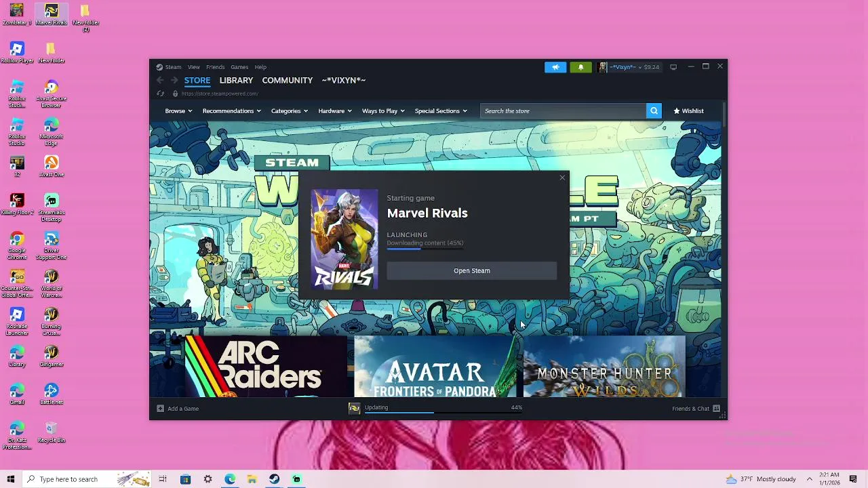Screen dimensions: 868x488
Task: Click the Add a Game plus icon
Action: point(160,408)
